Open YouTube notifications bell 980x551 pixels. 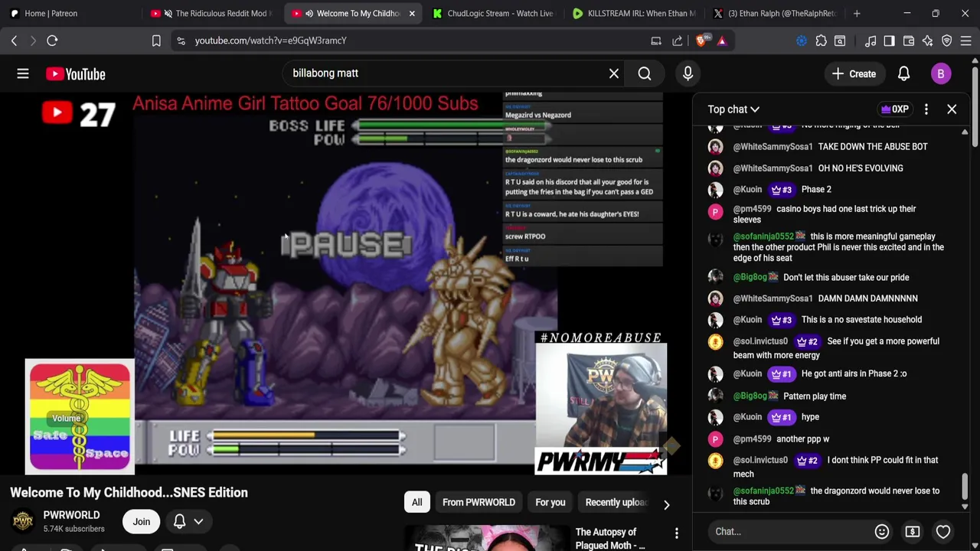pyautogui.click(x=903, y=73)
